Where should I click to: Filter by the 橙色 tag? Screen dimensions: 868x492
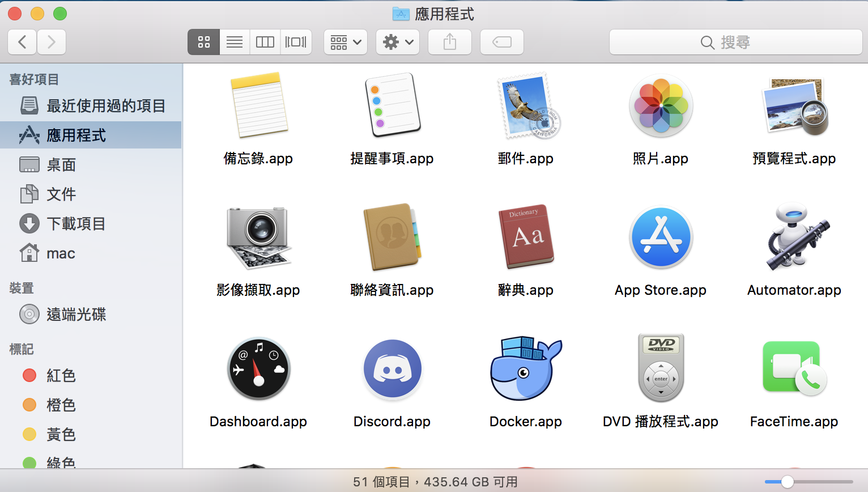(x=91, y=405)
